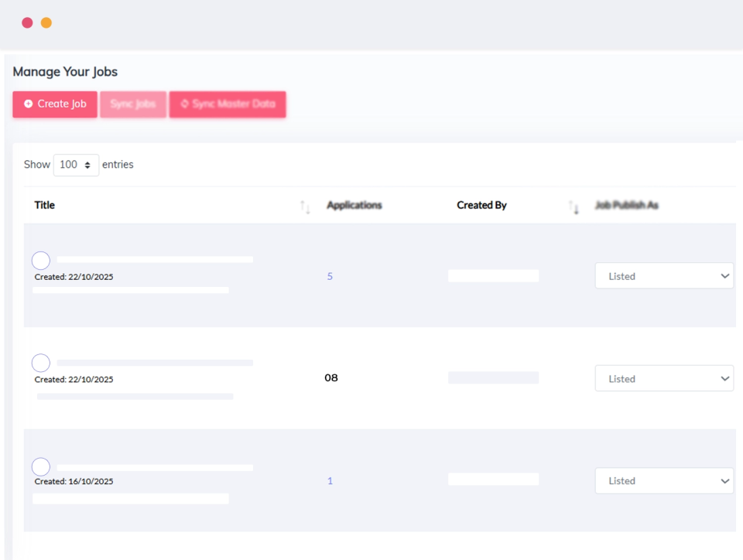Click the plus icon on the Create Job button
743x560 pixels.
(x=29, y=104)
